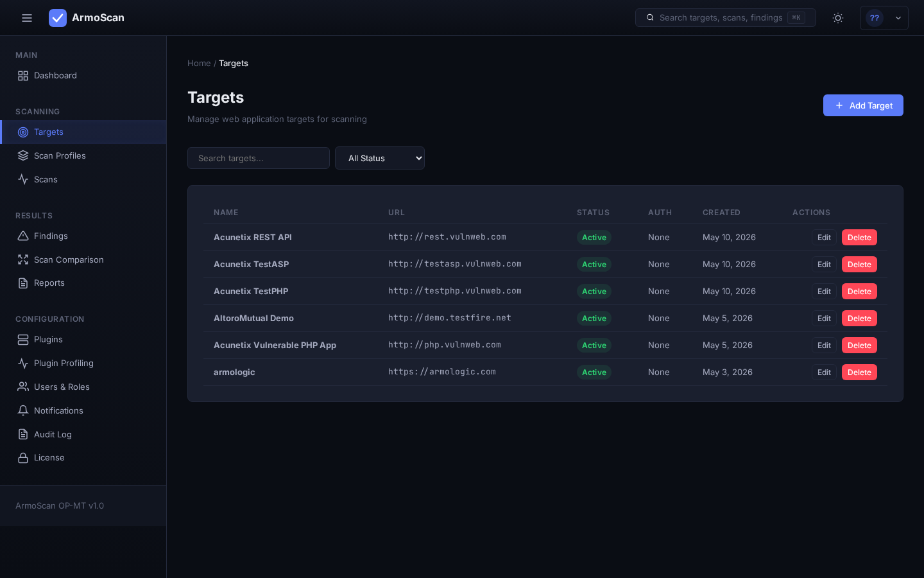Open the Audit Log page
The height and width of the screenshot is (578, 924).
click(x=83, y=435)
